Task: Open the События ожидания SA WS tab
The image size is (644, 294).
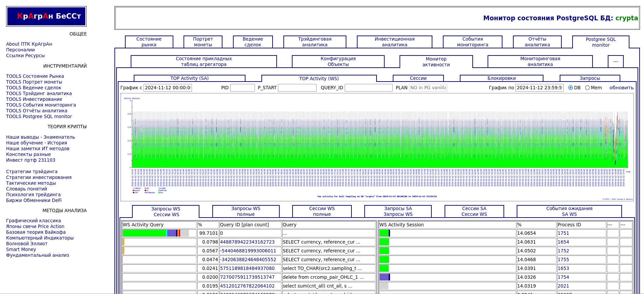Action: pos(569,211)
